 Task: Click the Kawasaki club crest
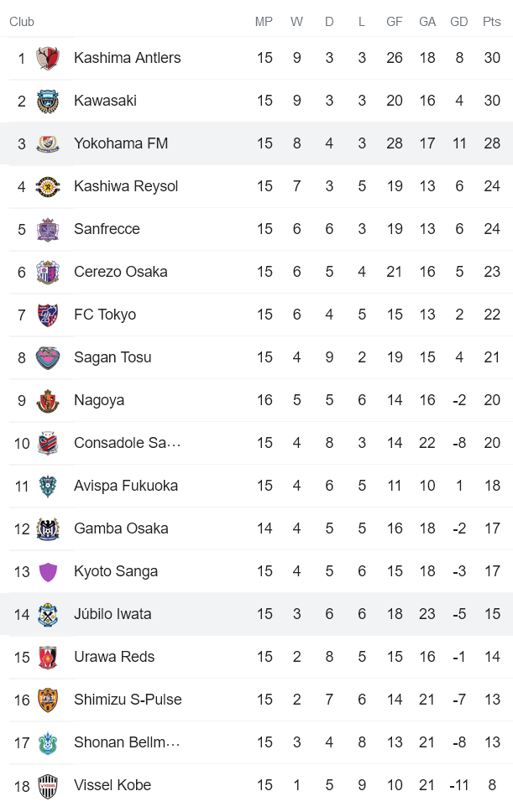46,101
